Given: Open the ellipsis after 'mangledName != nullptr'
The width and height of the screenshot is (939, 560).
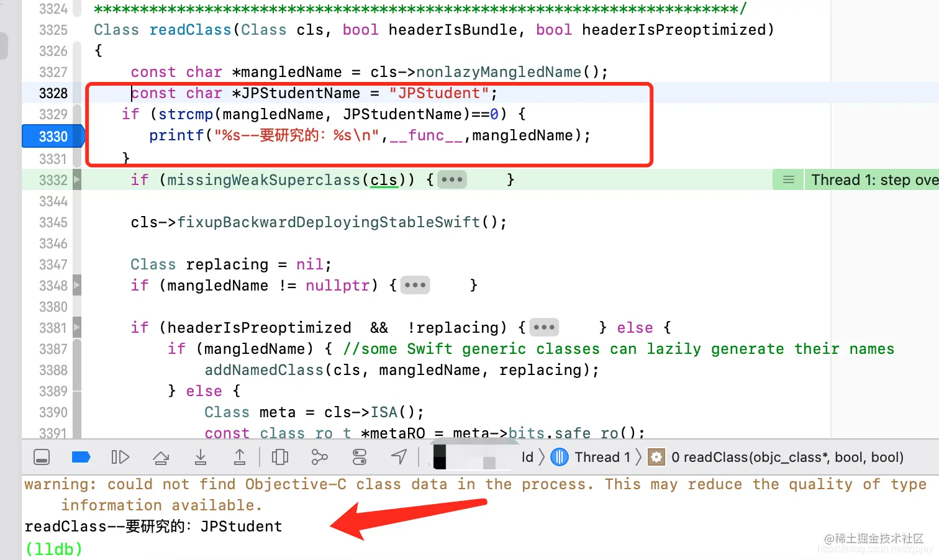Looking at the screenshot, I should pos(415,286).
